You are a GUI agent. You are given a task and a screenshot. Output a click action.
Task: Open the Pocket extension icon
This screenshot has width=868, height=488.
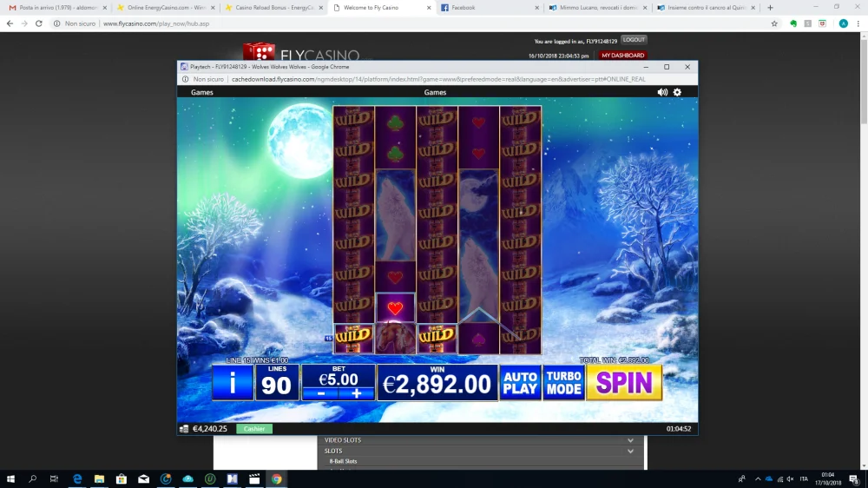(x=823, y=23)
